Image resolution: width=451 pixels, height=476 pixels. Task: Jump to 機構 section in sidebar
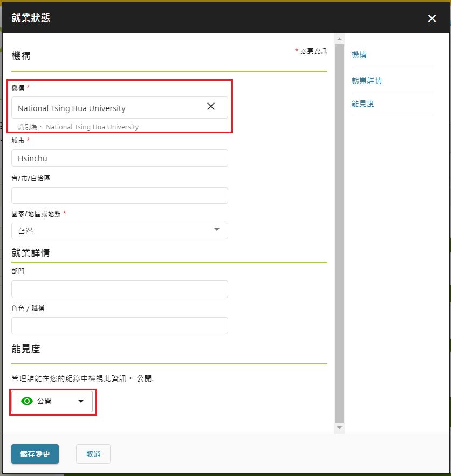(359, 54)
